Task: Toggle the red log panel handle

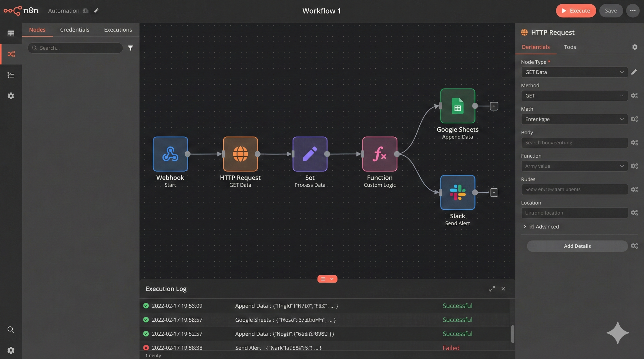Action: 327,279
